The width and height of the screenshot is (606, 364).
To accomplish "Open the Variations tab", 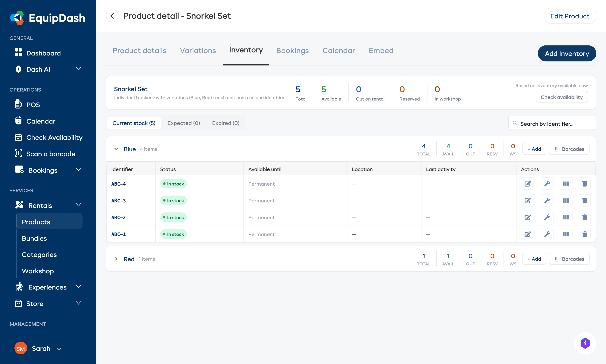I will [x=198, y=50].
